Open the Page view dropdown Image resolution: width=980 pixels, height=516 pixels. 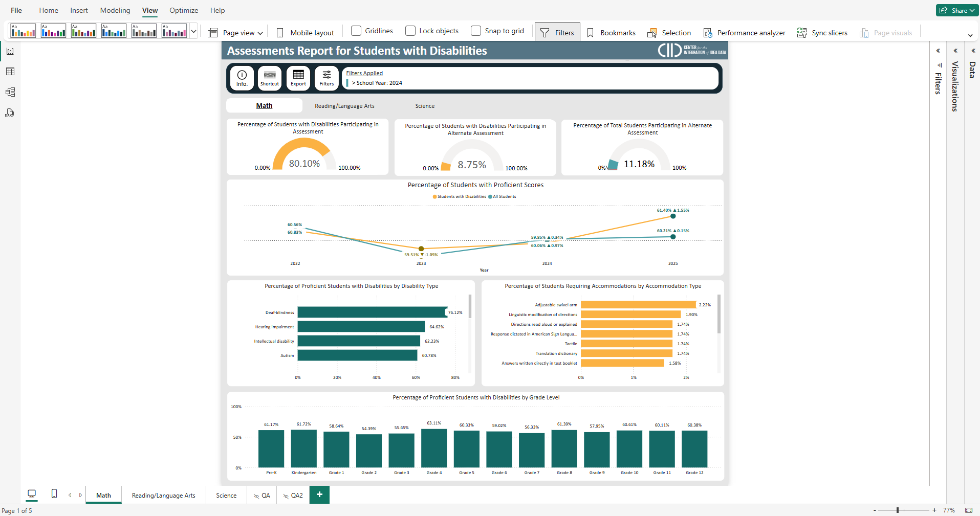pyautogui.click(x=236, y=33)
